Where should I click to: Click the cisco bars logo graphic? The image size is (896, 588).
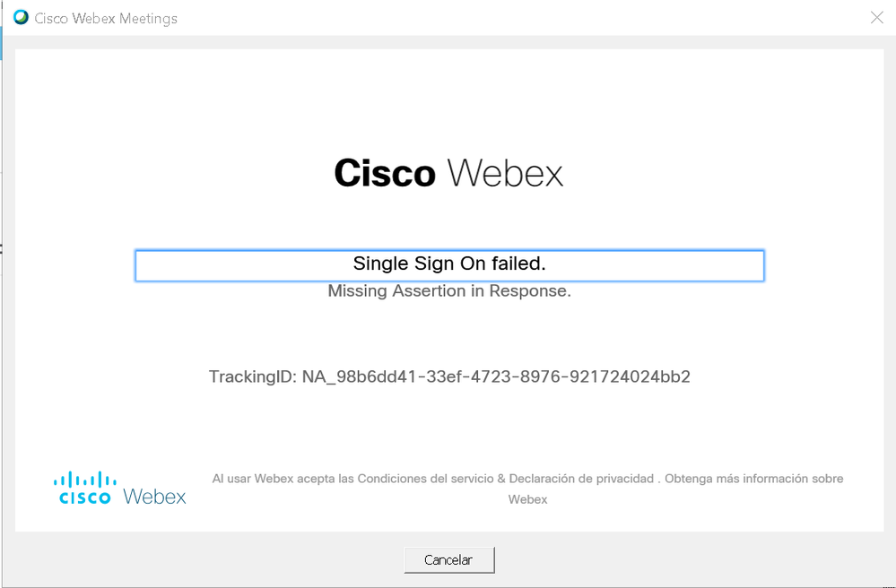85,479
